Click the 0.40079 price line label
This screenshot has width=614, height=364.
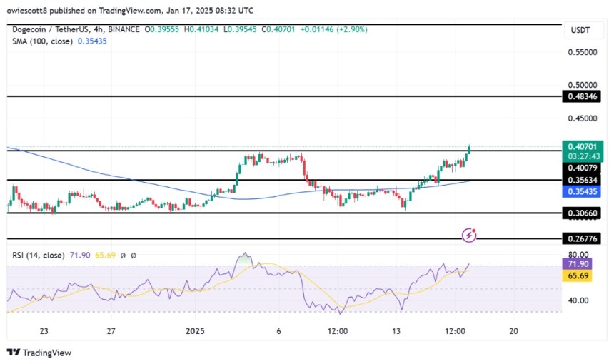click(x=581, y=168)
